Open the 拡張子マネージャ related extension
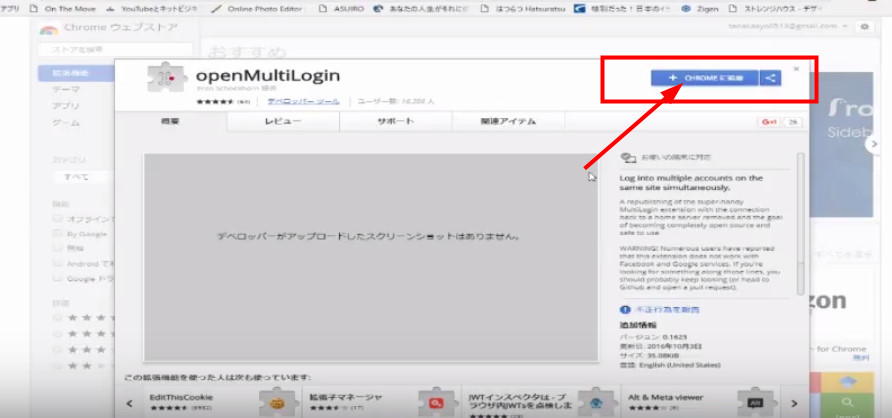The image size is (892, 418). click(x=380, y=402)
